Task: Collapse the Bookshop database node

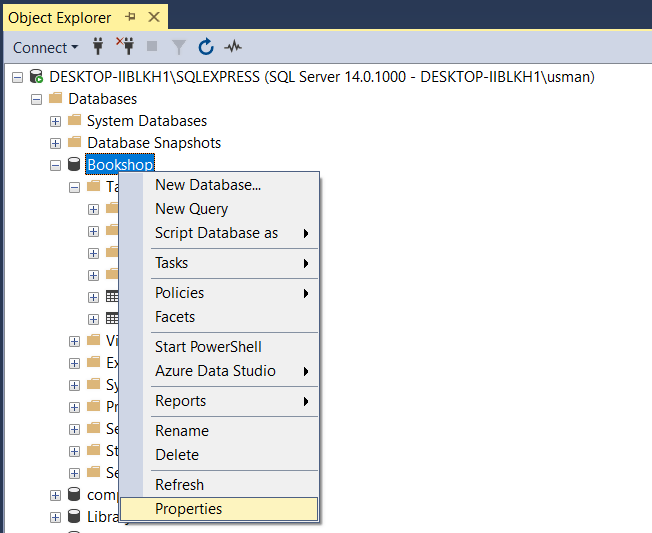Action: [x=56, y=165]
